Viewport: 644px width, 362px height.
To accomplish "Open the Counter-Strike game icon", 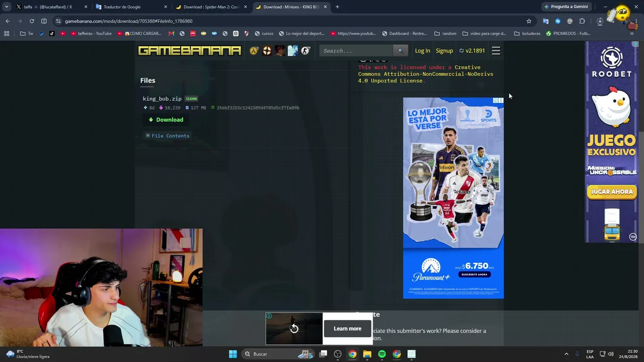I will [x=305, y=51].
